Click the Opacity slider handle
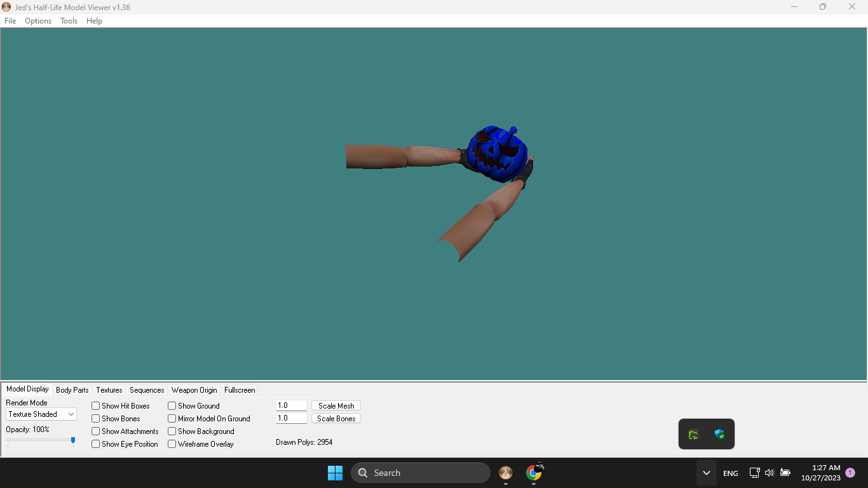Viewport: 868px width, 488px height. coord(73,440)
